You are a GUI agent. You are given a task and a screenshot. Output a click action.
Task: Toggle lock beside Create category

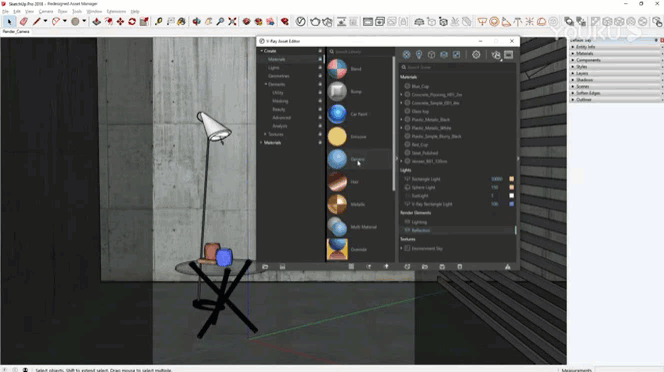(x=320, y=51)
